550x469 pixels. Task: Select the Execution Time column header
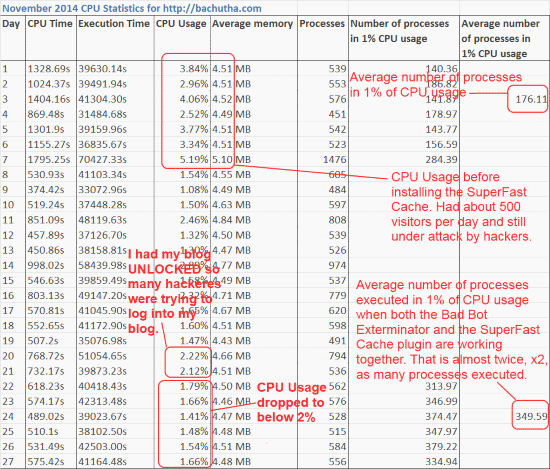tap(114, 24)
